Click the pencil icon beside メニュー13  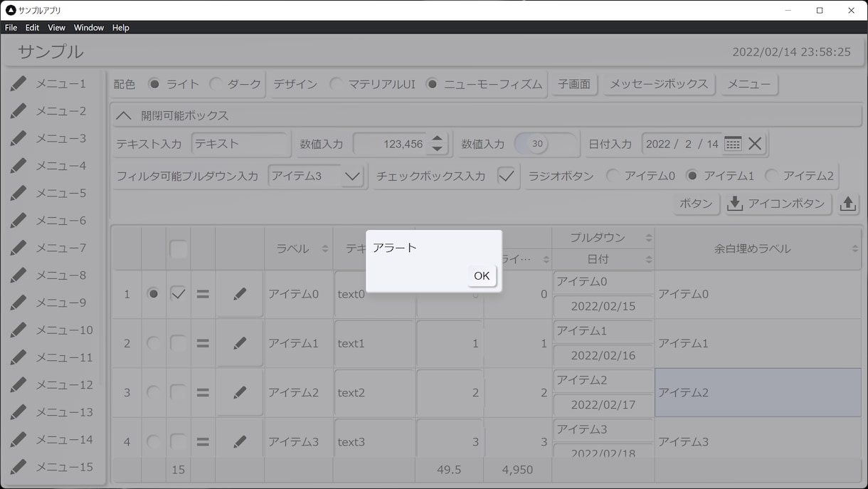click(x=18, y=412)
